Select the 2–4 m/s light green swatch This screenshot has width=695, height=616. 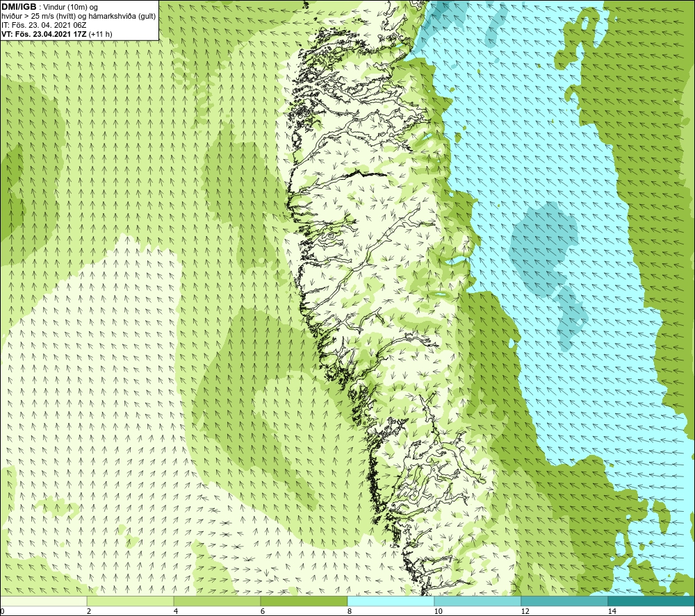click(x=131, y=601)
